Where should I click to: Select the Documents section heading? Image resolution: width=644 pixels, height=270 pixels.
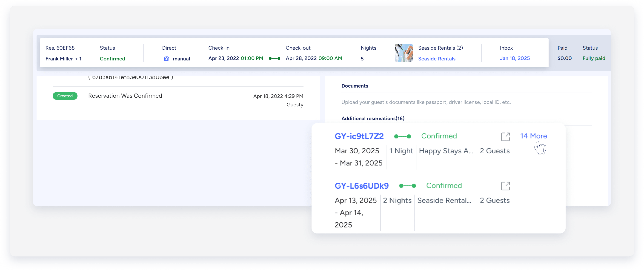355,86
